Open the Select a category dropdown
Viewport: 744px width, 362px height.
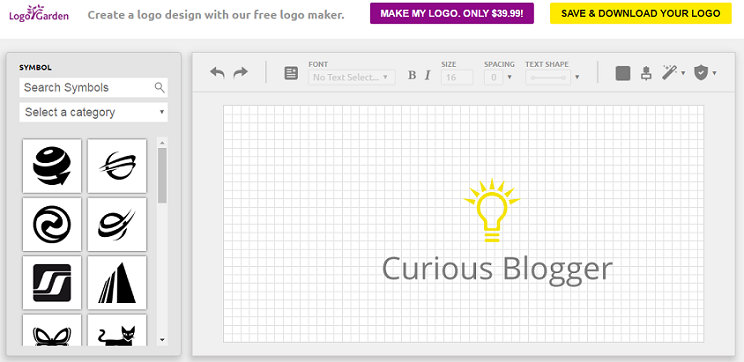[x=93, y=112]
